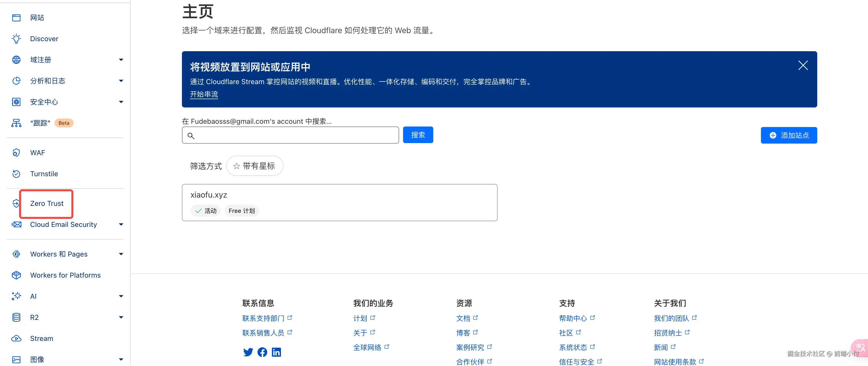
Task: Toggle the 带有星标 starred filter
Action: pyautogui.click(x=254, y=166)
